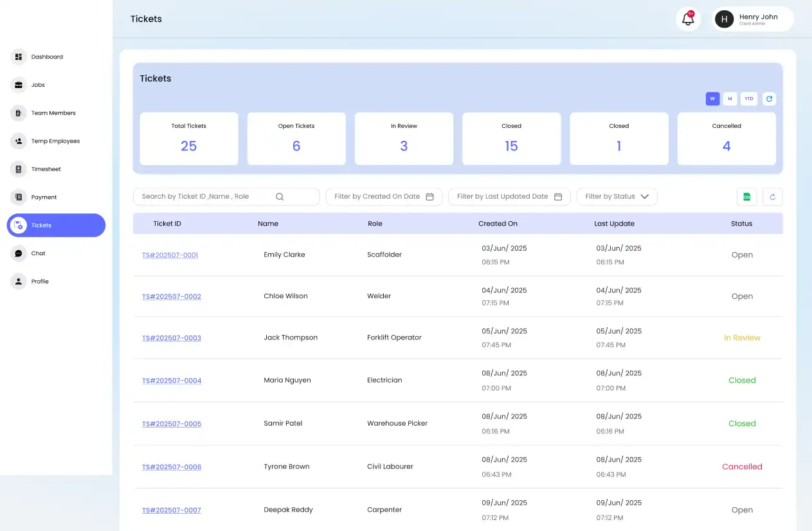812x531 pixels.
Task: Open the notifications bell icon
Action: pyautogui.click(x=688, y=19)
